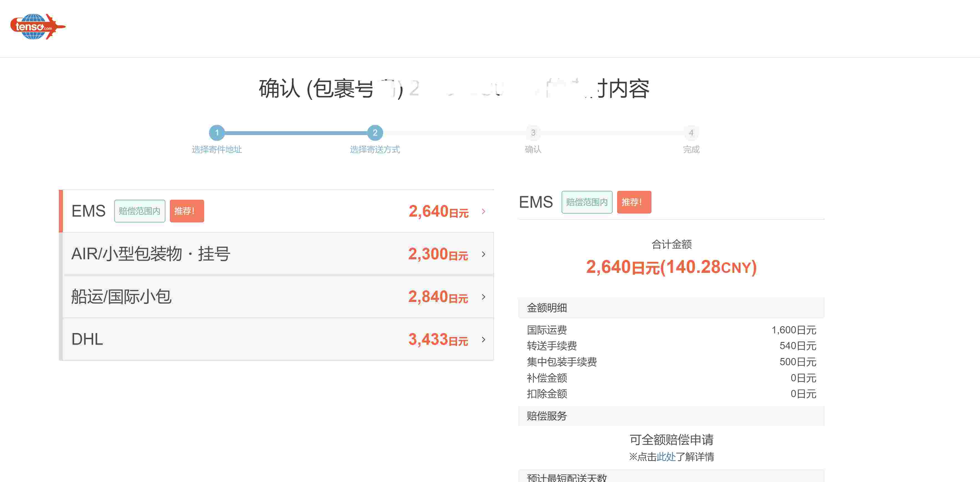This screenshot has height=482, width=980.
Task: Select the EMS shipping option row
Action: 277,211
